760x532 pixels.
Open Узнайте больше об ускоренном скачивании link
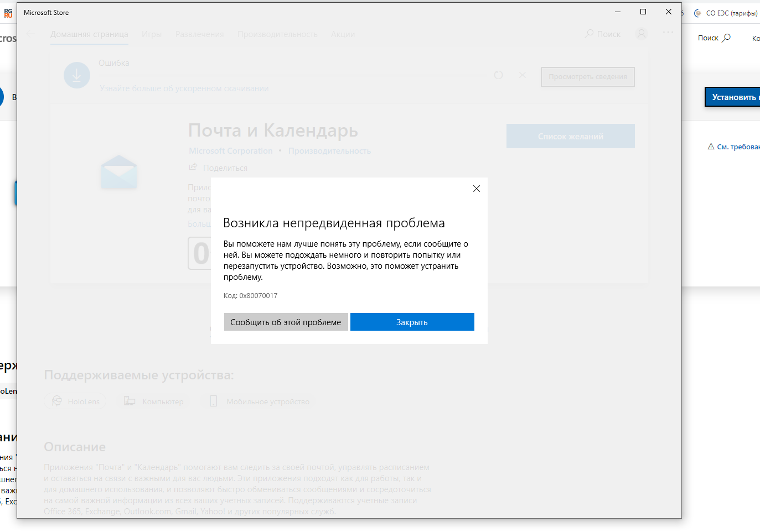[x=184, y=88]
